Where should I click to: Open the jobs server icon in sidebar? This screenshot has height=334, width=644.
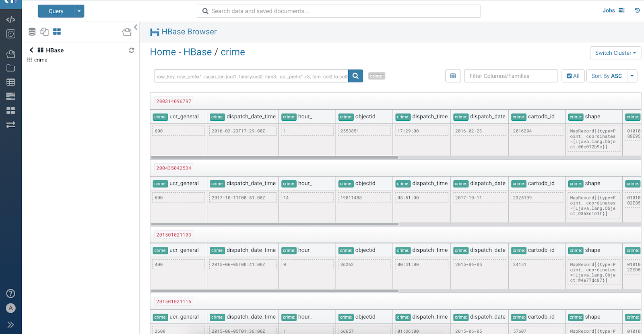pyautogui.click(x=11, y=96)
